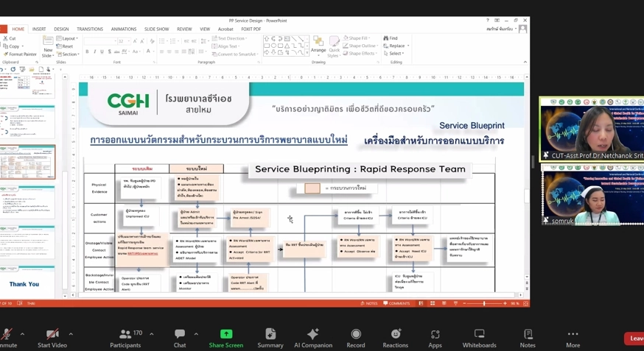Open the Participants panel
The width and height of the screenshot is (644, 351).
(x=125, y=338)
